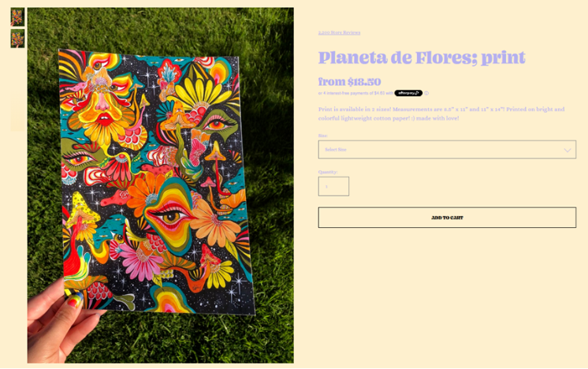The height and width of the screenshot is (369, 588).
Task: Click the Quantity field label
Action: [x=328, y=172]
